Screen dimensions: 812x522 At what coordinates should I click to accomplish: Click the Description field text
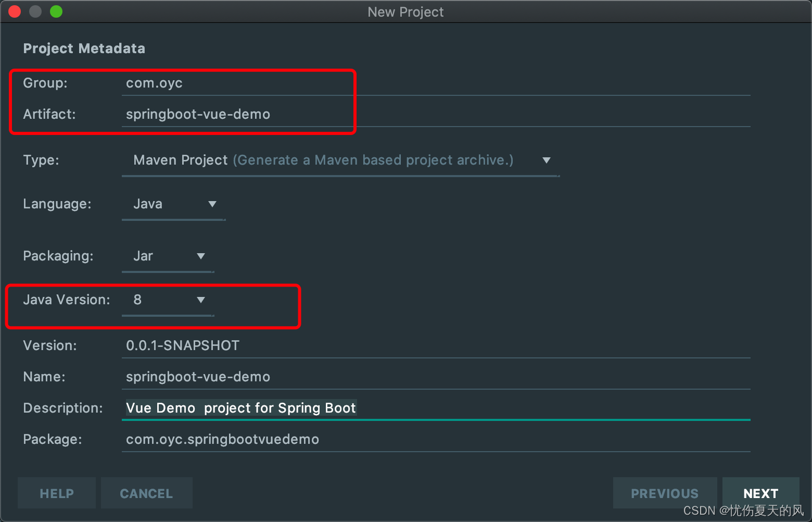click(x=436, y=408)
